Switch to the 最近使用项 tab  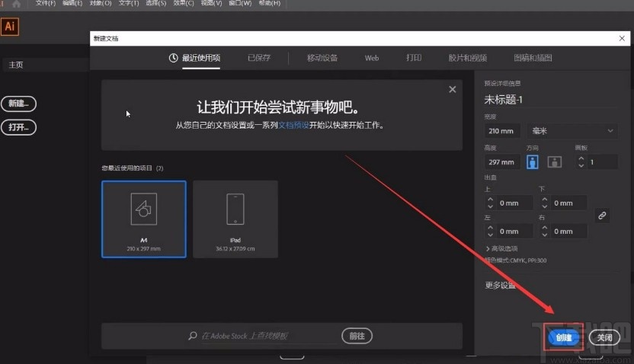click(201, 58)
